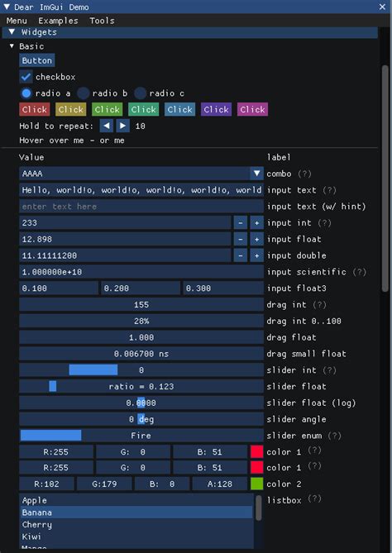Screen dimensions: 392x553
Task: Click the yellow Click button
Action: (71, 109)
